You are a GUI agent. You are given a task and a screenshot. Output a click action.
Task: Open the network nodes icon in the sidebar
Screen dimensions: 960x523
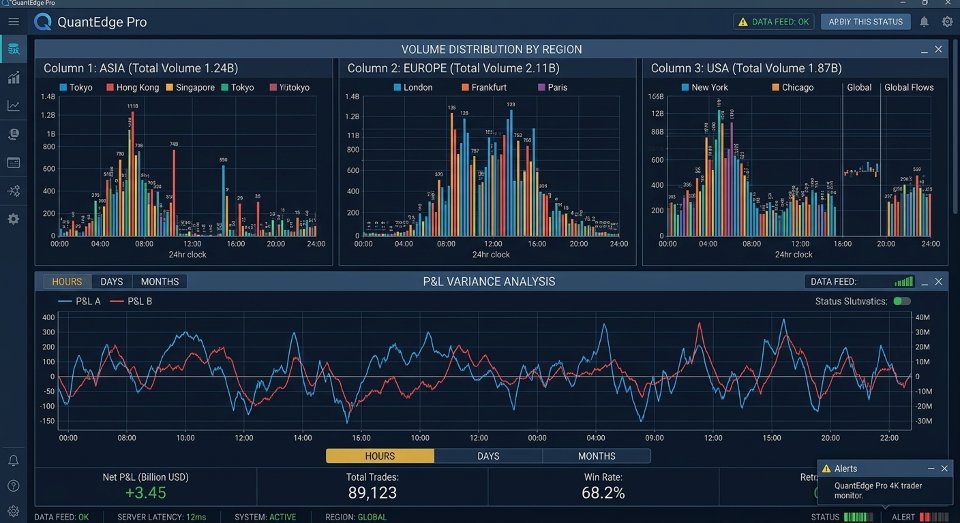click(13, 190)
